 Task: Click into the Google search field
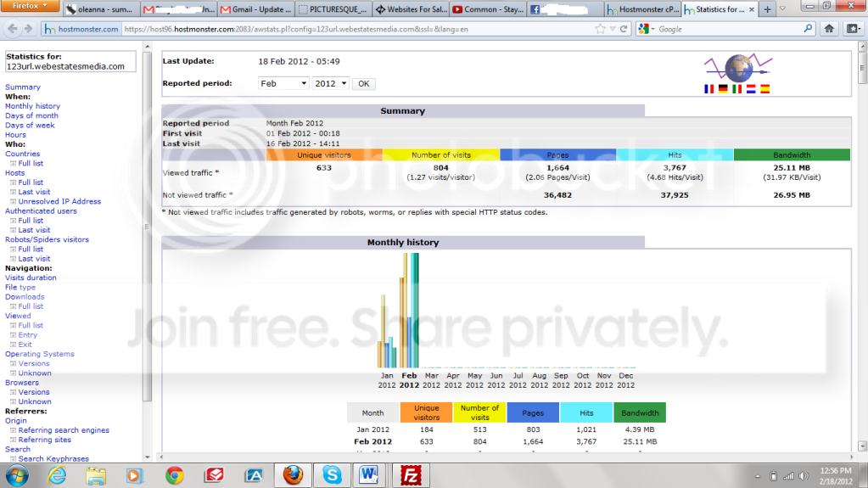coord(728,29)
